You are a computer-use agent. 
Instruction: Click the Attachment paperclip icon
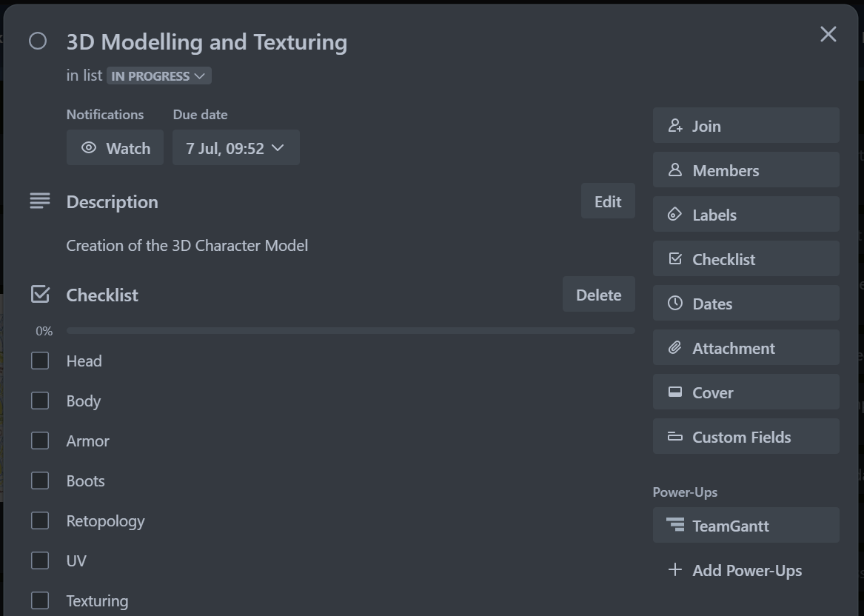pyautogui.click(x=675, y=348)
